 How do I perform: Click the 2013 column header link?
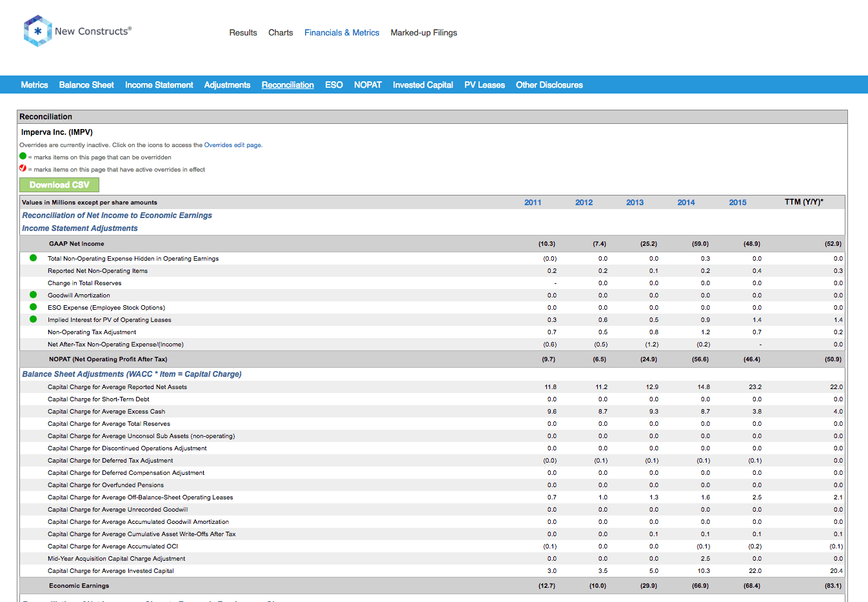pyautogui.click(x=635, y=203)
